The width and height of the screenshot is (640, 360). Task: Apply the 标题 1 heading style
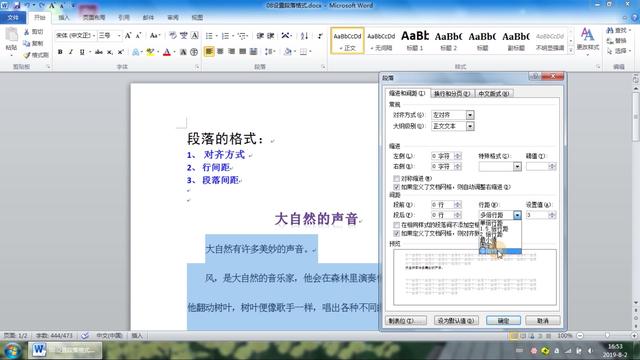coord(415,40)
